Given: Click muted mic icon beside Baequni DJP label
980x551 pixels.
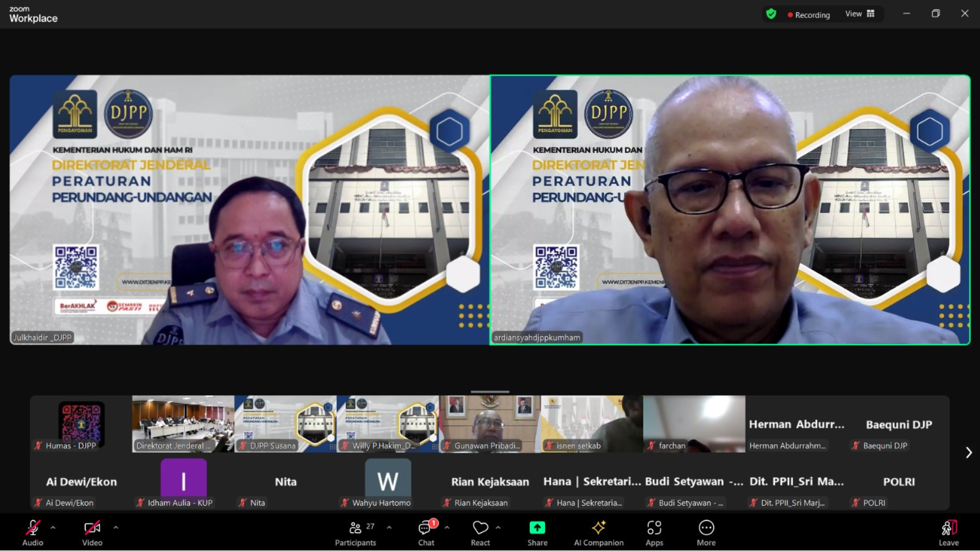Looking at the screenshot, I should 855,445.
